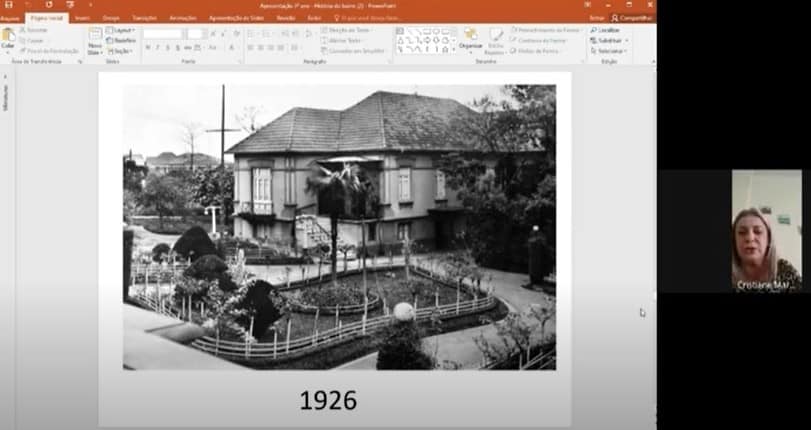Open the Direção do Texto menu
811x430 pixels.
(347, 30)
